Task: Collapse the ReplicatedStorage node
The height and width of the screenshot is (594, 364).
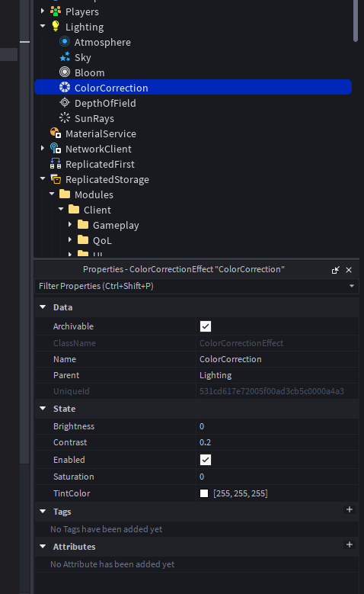Action: click(43, 178)
